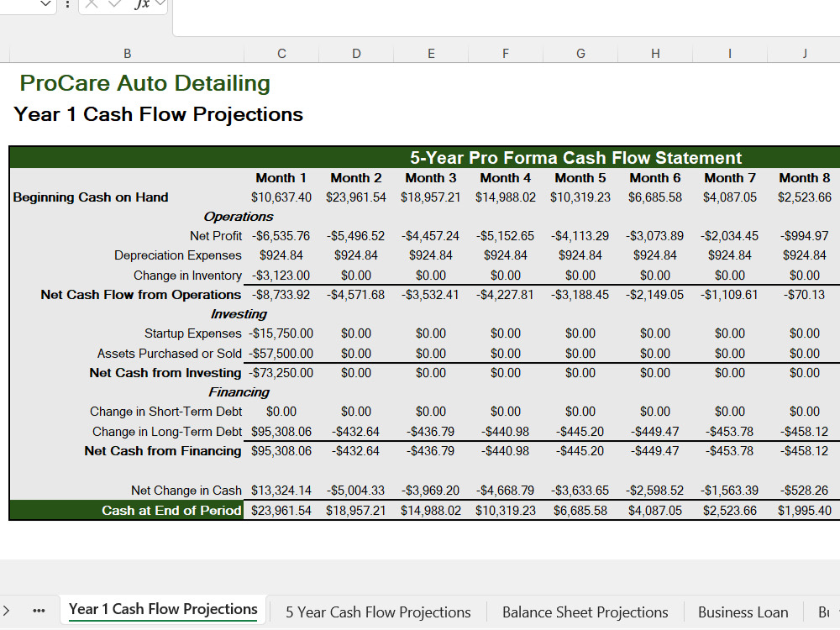The height and width of the screenshot is (630, 840).
Task: Select the Month 8 heading cell
Action: coord(805,178)
